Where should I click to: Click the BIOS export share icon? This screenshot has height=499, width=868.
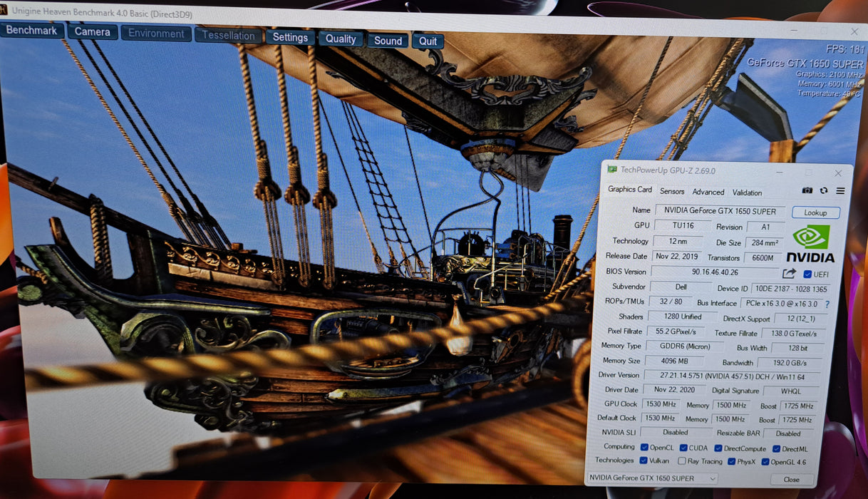point(789,273)
